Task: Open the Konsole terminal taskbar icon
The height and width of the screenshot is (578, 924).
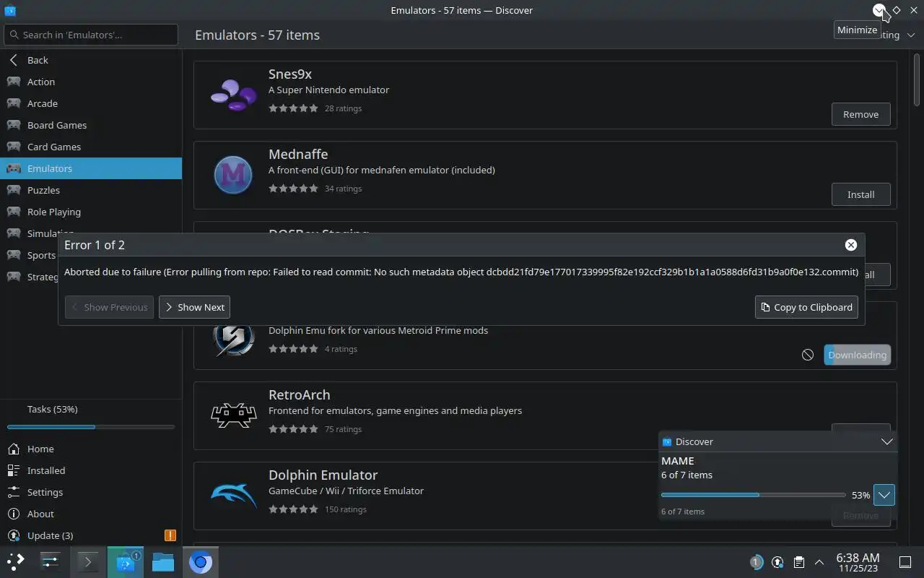Action: [88, 561]
